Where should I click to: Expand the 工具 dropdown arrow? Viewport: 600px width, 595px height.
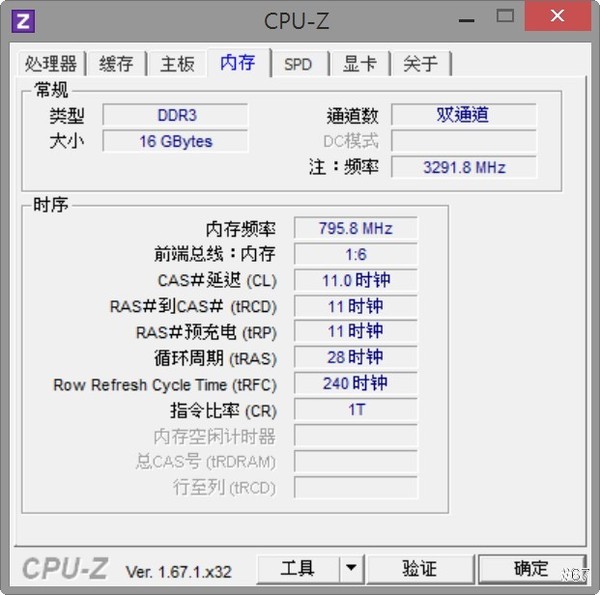[x=351, y=569]
